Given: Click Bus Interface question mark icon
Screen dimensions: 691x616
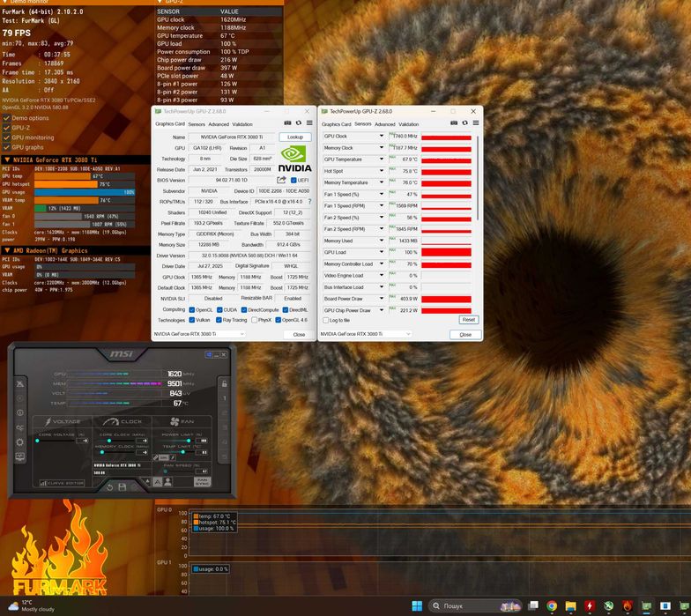Looking at the screenshot, I should point(309,201).
